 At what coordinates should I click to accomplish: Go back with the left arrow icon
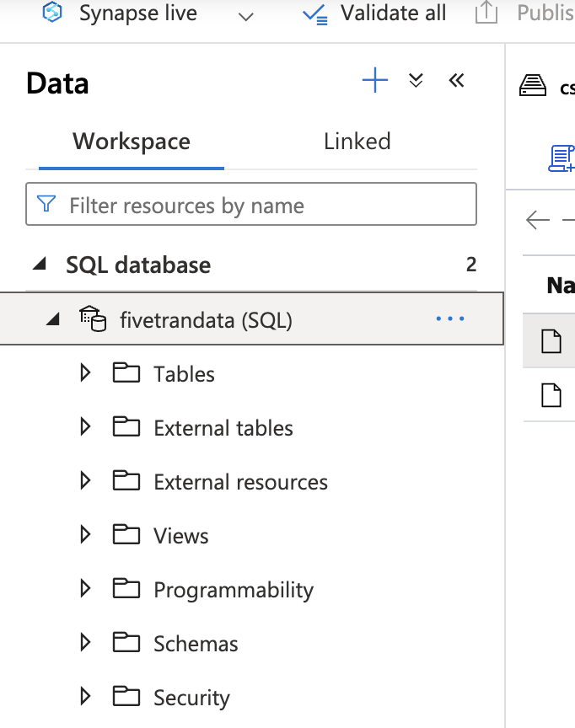tap(538, 220)
